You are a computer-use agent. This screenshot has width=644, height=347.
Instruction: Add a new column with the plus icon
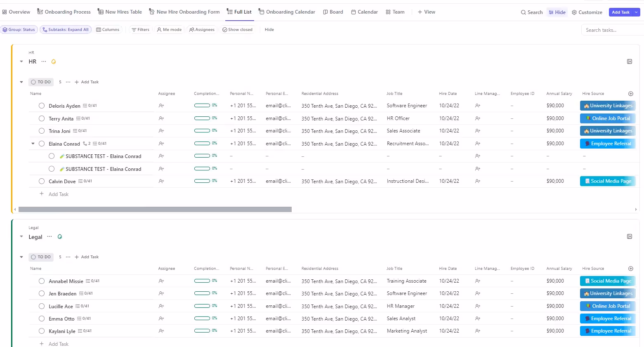point(630,94)
